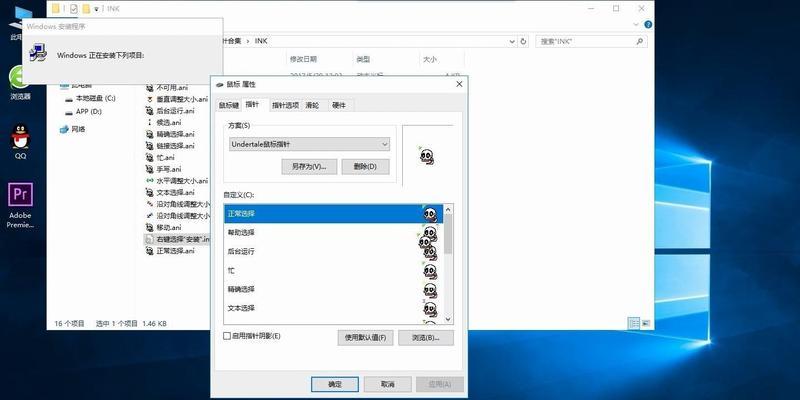
Task: Select 精确选择 in the pointer list
Action: click(x=334, y=289)
